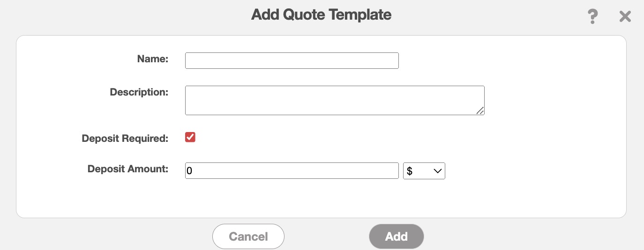The image size is (644, 250).
Task: Click the "Name:" label
Action: (x=152, y=59)
